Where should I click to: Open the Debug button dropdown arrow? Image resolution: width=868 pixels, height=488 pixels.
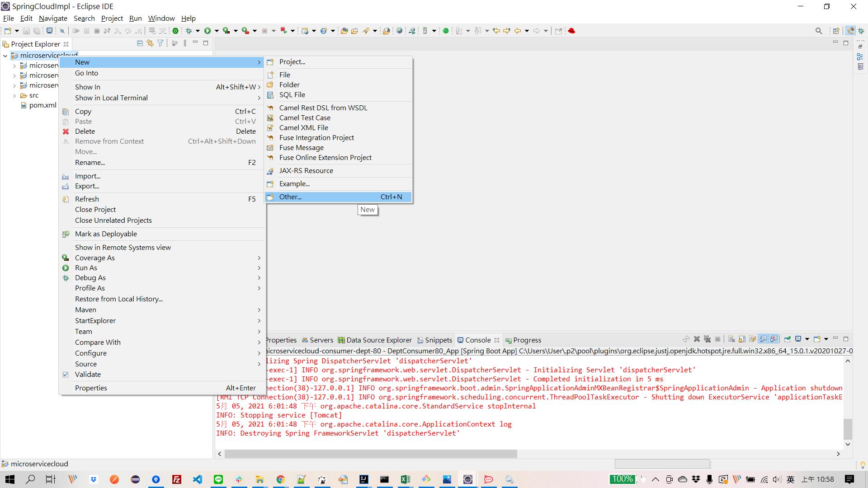click(198, 31)
